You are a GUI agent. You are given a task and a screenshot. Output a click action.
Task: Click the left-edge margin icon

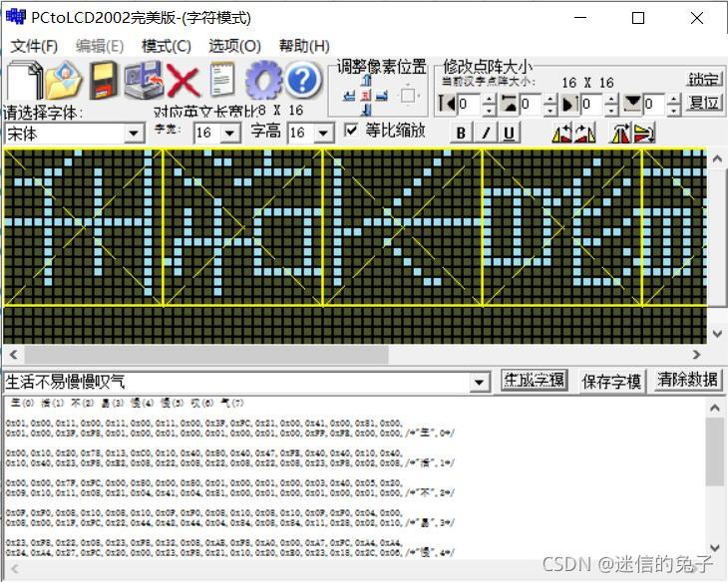coord(447,104)
